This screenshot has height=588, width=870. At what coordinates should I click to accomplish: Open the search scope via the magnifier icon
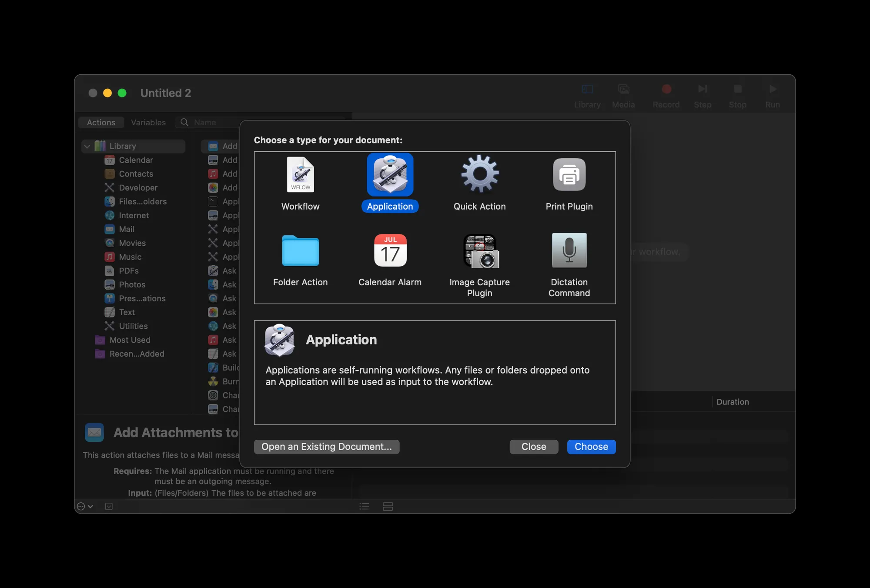184,122
